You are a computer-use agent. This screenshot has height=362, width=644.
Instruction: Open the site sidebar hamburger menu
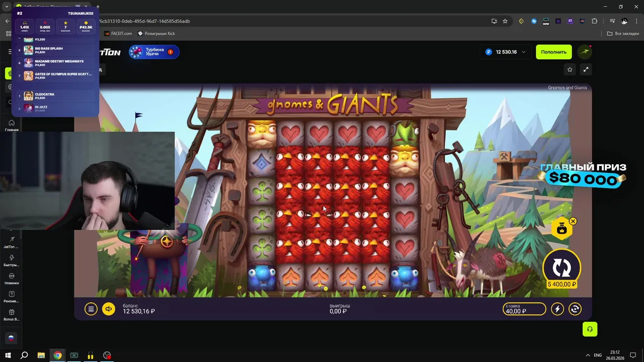click(x=9, y=51)
